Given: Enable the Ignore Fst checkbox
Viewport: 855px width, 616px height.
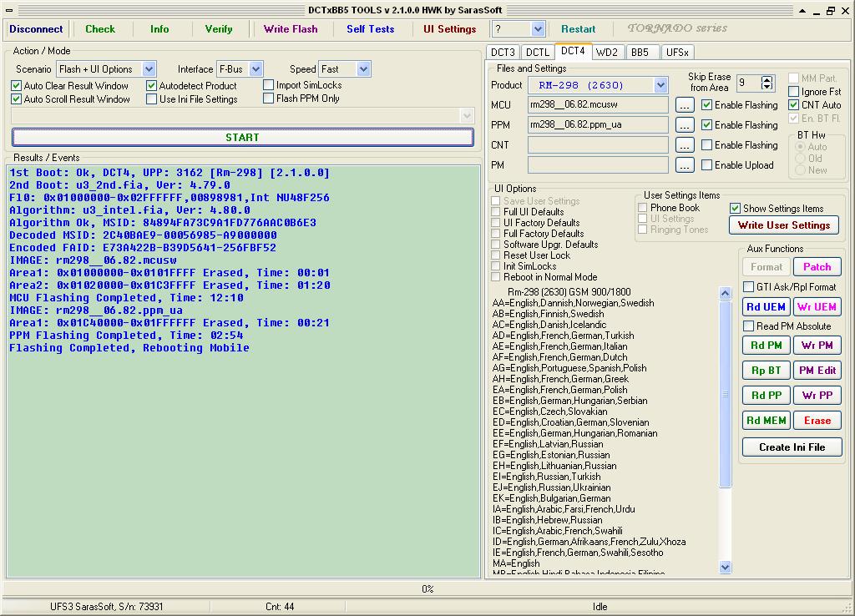Looking at the screenshot, I should pos(794,92).
